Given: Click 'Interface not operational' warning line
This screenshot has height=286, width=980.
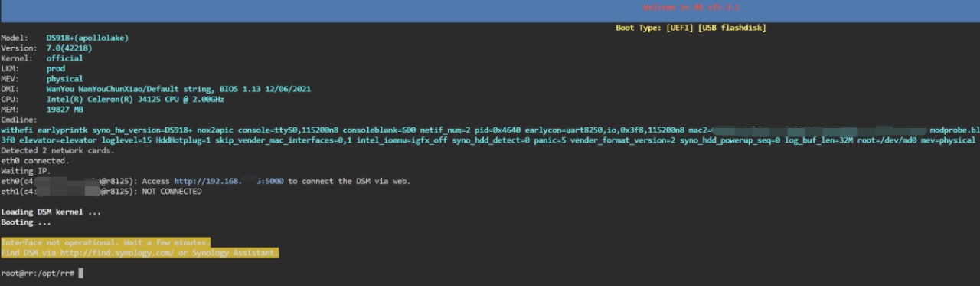Looking at the screenshot, I should [106, 242].
